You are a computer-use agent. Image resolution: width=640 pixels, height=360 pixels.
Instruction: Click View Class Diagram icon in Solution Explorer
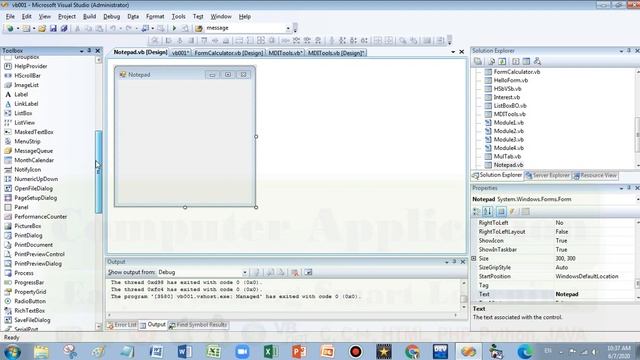click(x=537, y=61)
